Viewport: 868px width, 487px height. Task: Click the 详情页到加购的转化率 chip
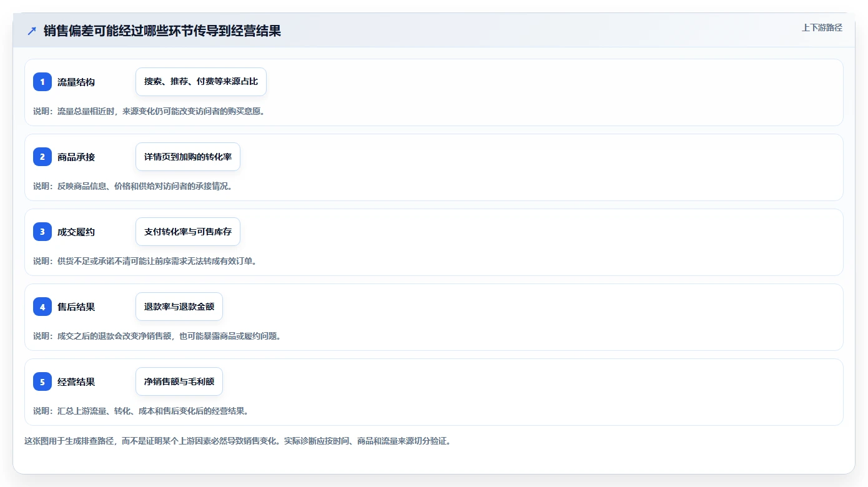188,157
